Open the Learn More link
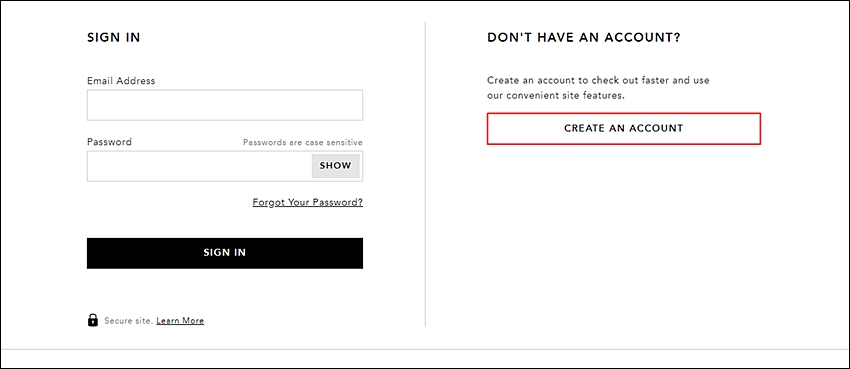This screenshot has width=850, height=369. 180,321
